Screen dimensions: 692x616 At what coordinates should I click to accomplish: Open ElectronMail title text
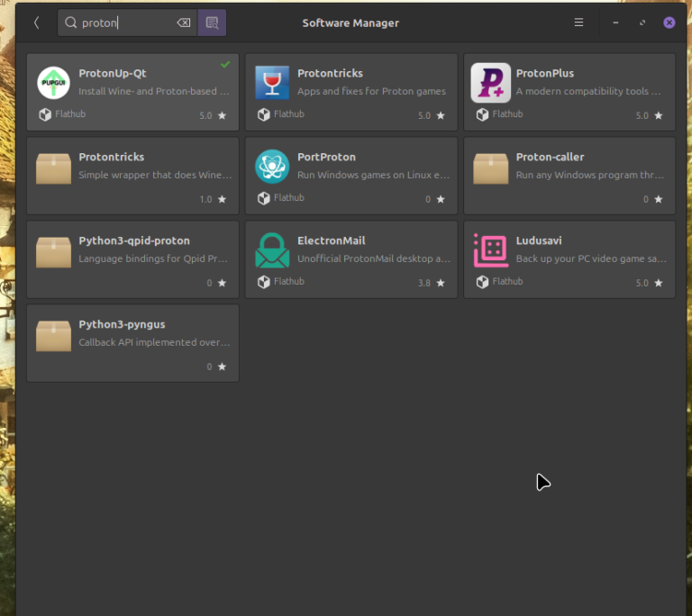pos(332,240)
